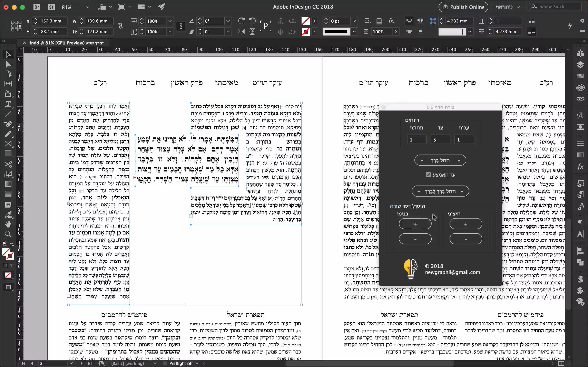Viewport: 588px width, 367px height.
Task: Select the Hand tool
Action: pos(8,224)
